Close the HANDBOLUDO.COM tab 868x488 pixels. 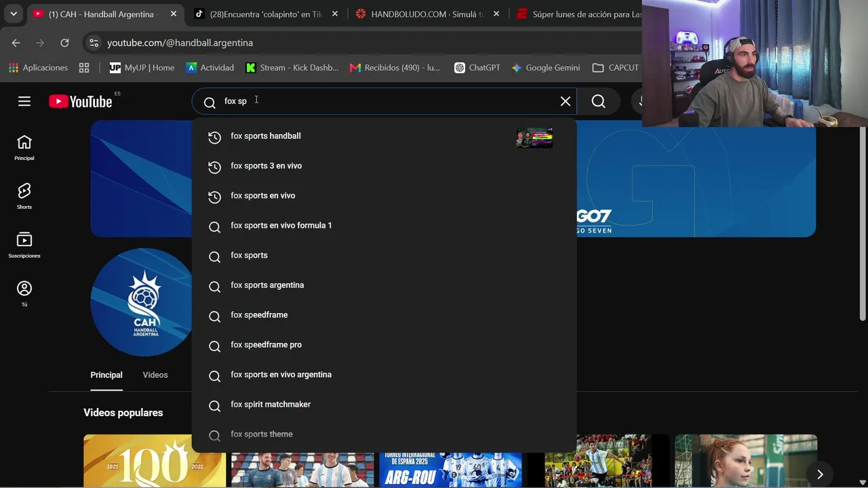point(496,14)
